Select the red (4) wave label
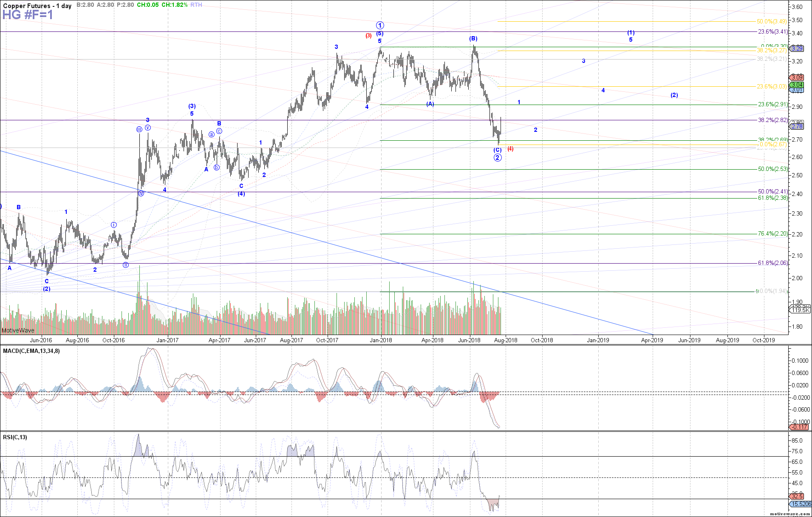 [510, 149]
